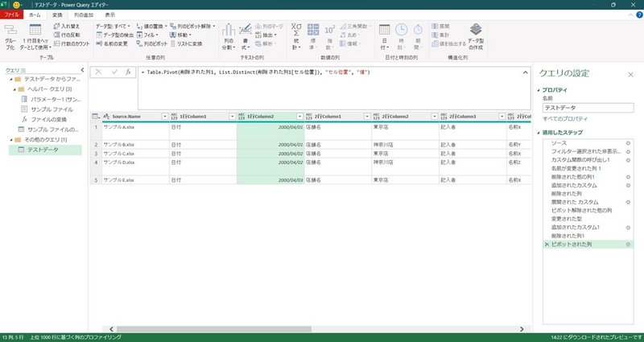Image resolution: width=644 pixels, height=342 pixels.
Task: Open フィル (Fill) dropdown
Action: point(147,35)
